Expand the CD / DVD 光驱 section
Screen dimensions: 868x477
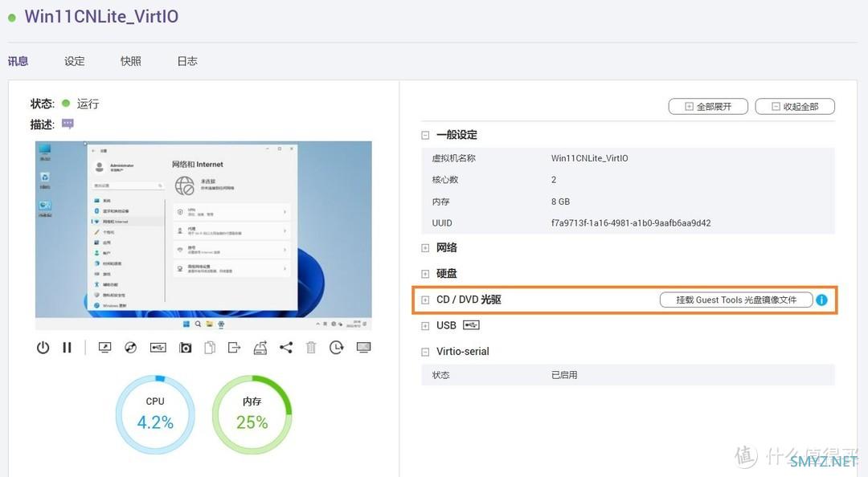tap(425, 300)
